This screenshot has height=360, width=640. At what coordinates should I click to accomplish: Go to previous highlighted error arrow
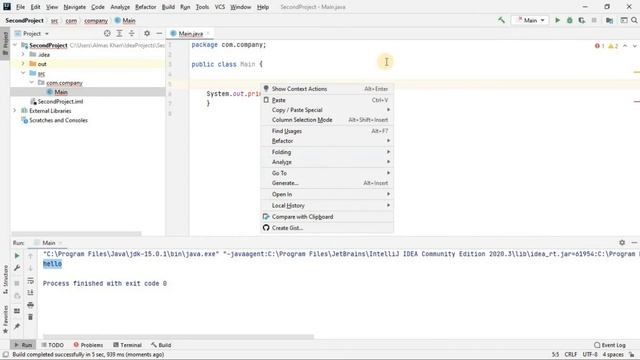[x=625, y=46]
